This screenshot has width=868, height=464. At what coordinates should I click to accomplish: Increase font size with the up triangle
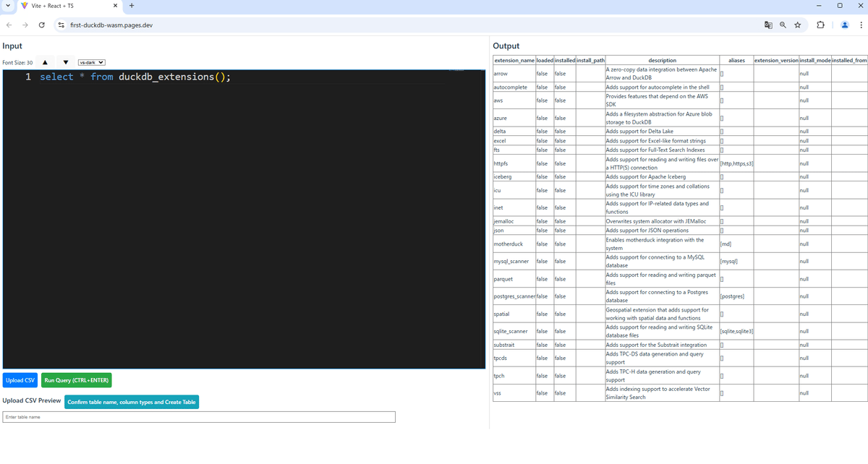click(45, 61)
